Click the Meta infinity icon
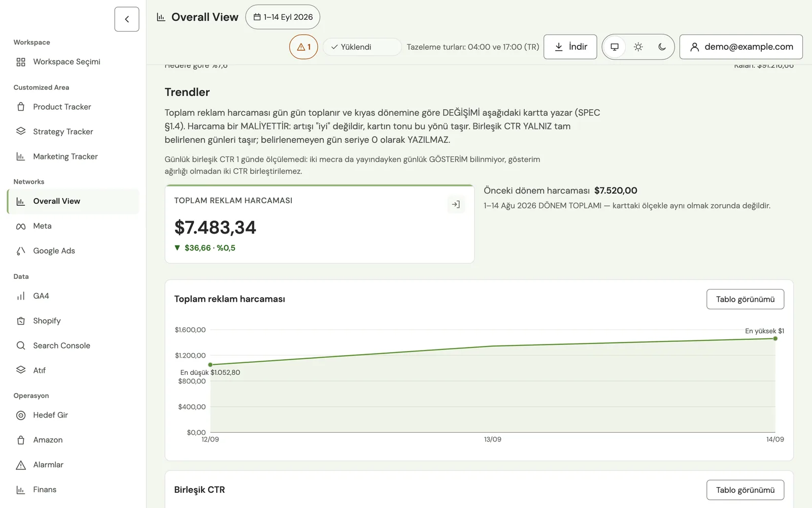The height and width of the screenshot is (508, 812). click(x=21, y=226)
